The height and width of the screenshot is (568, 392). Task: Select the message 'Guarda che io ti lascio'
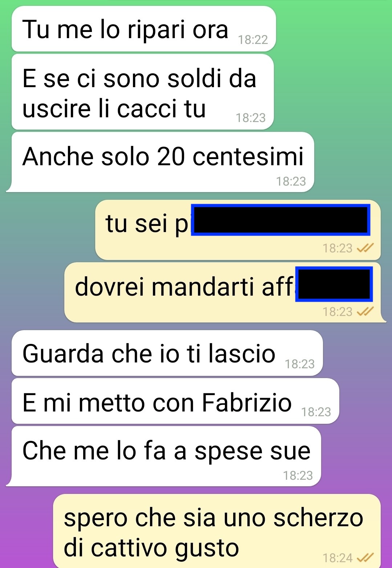click(x=167, y=353)
